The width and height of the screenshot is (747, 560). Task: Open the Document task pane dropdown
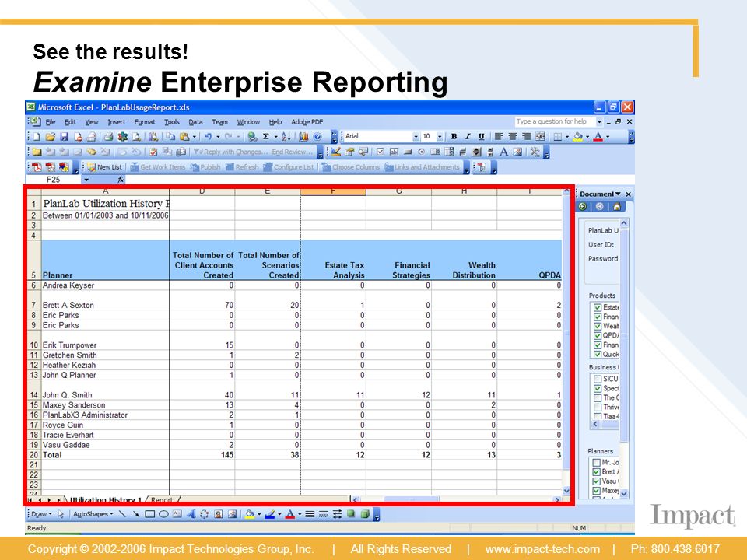tap(618, 194)
